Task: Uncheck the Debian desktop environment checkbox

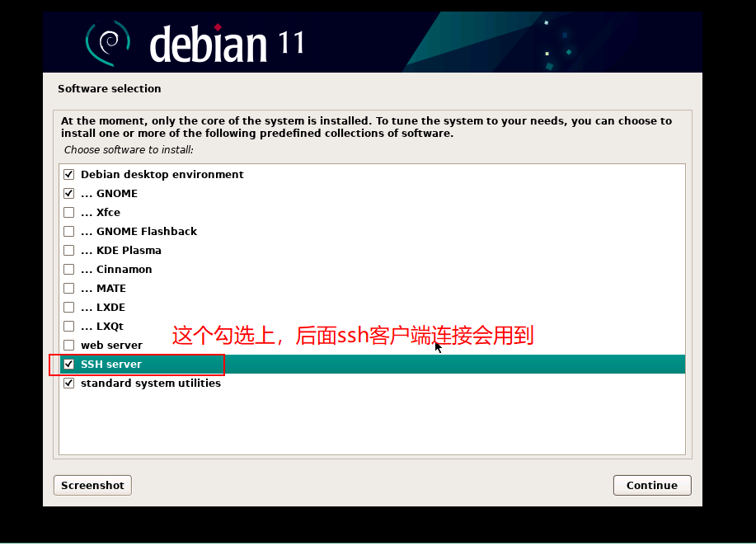Action: coord(69,174)
